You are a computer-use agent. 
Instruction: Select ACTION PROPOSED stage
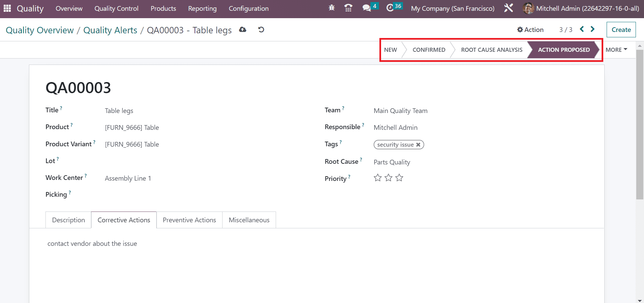pos(564,50)
